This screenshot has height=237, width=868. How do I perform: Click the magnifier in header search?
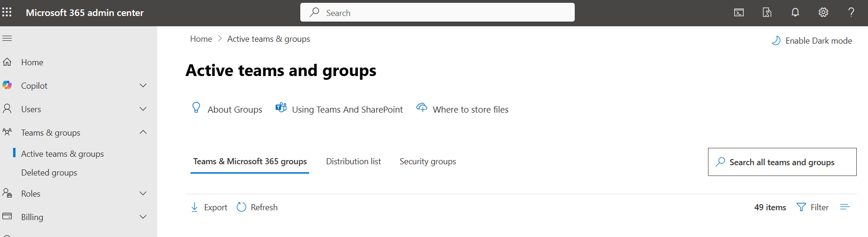click(x=314, y=12)
